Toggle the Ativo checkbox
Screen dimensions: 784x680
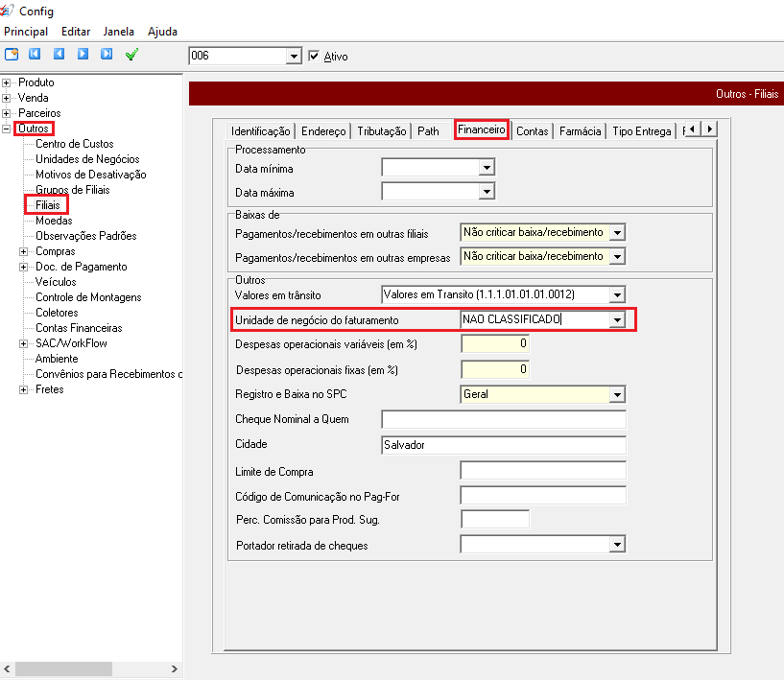click(x=313, y=57)
